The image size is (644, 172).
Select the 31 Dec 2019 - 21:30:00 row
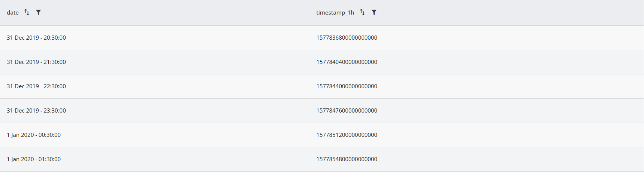pos(322,62)
